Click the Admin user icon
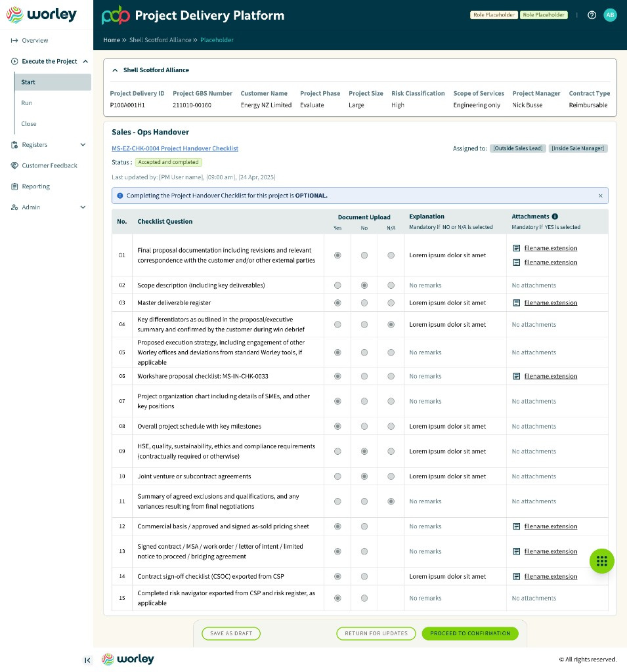The height and width of the screenshot is (672, 627). pos(14,207)
